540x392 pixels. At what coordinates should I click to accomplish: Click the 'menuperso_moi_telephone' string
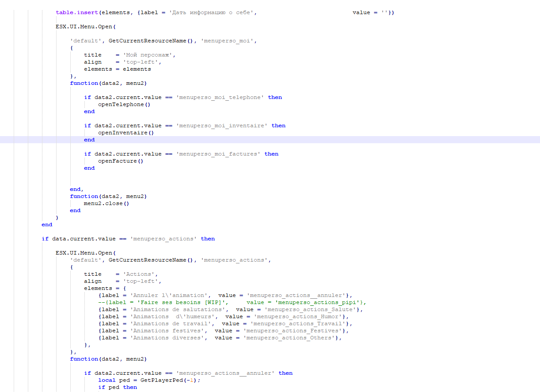(220, 97)
